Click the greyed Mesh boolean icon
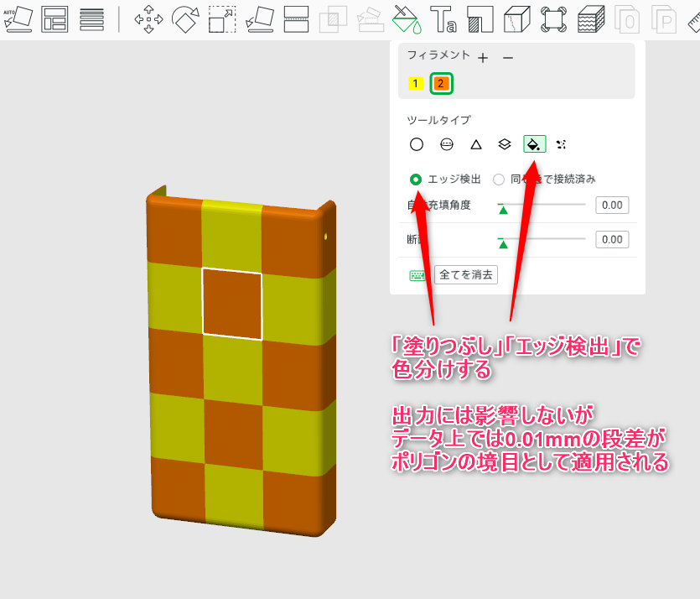This screenshot has height=599, width=700. (333, 19)
